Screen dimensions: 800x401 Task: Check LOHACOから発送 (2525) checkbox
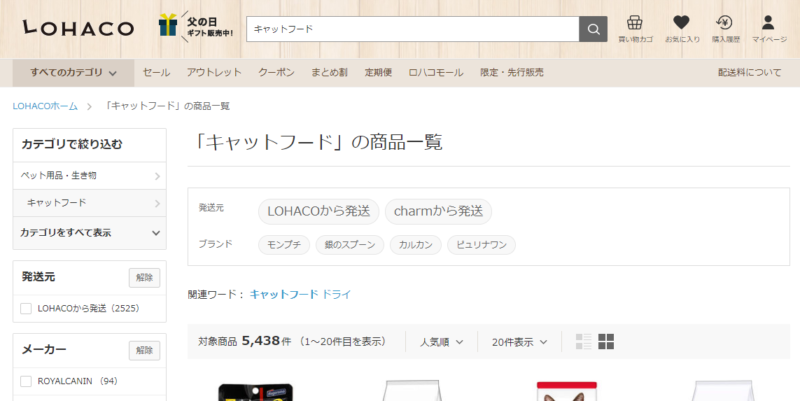[26, 309]
